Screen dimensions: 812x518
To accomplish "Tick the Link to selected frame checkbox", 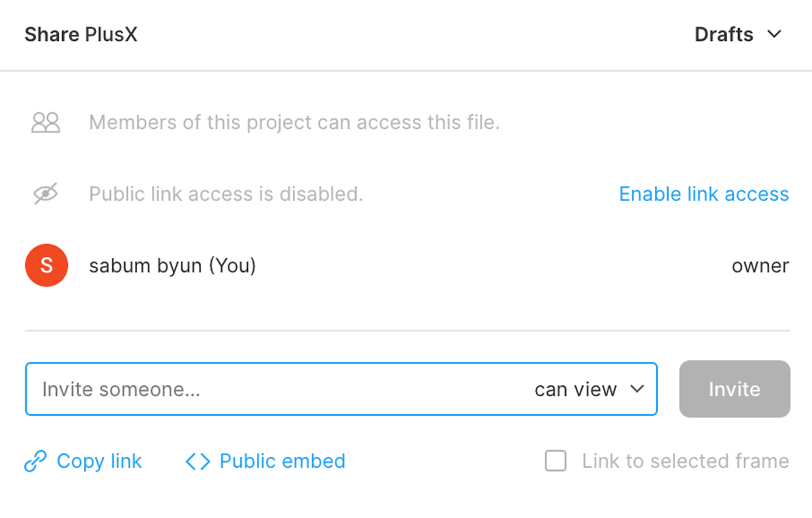I will point(556,461).
